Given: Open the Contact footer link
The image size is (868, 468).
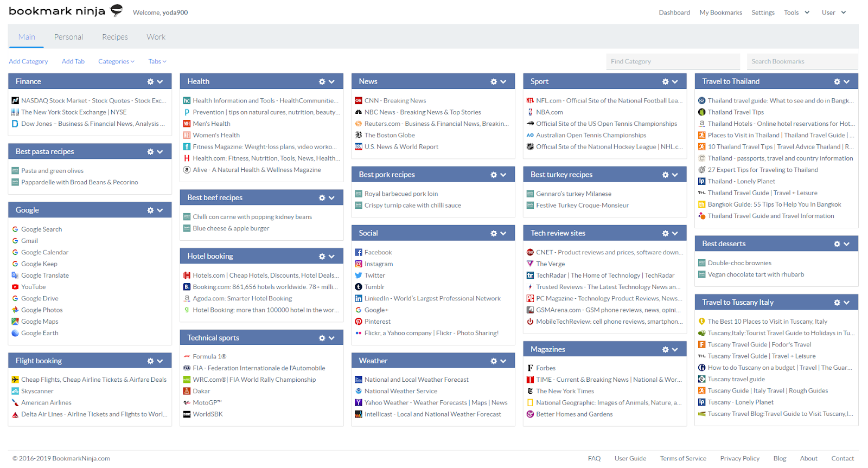Looking at the screenshot, I should click(x=843, y=458).
